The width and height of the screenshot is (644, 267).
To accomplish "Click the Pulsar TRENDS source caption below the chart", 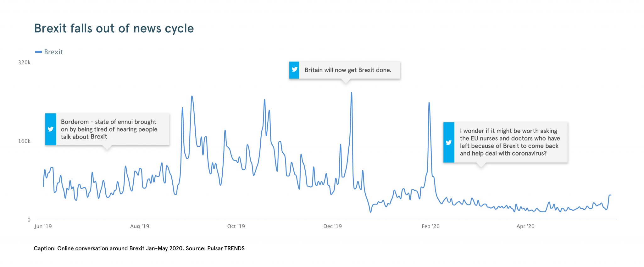I will tap(139, 248).
